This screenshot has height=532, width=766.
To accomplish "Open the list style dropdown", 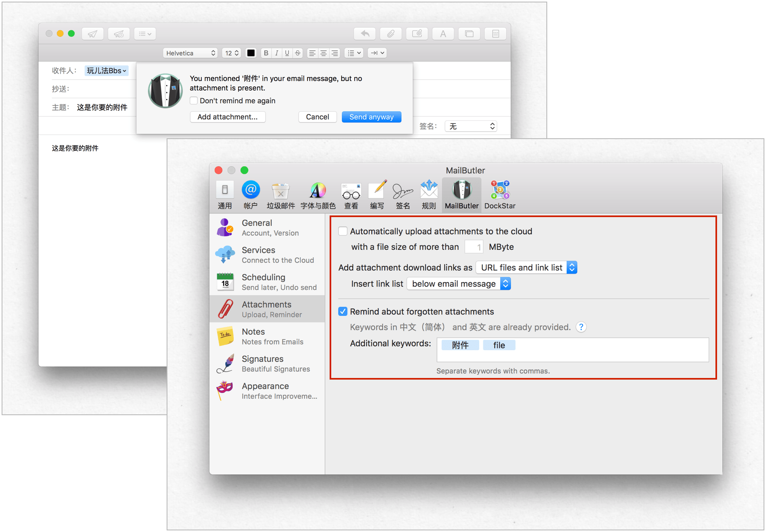I will coord(354,53).
